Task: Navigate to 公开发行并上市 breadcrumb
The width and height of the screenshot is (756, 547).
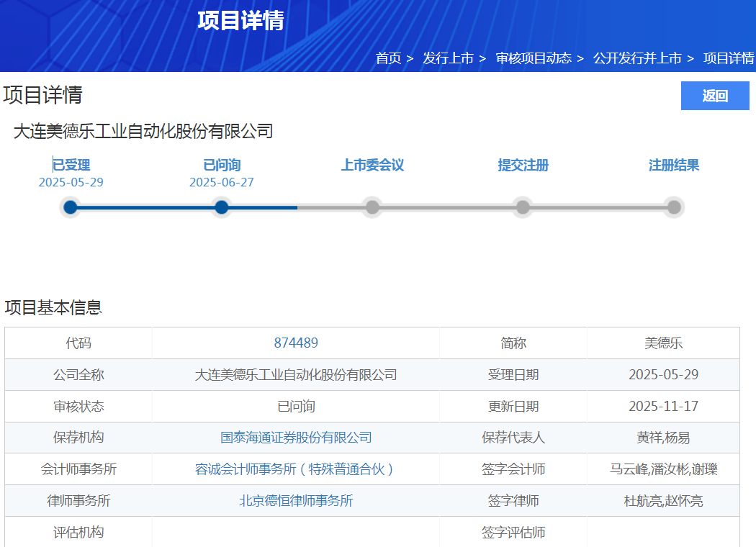Action: (x=636, y=58)
